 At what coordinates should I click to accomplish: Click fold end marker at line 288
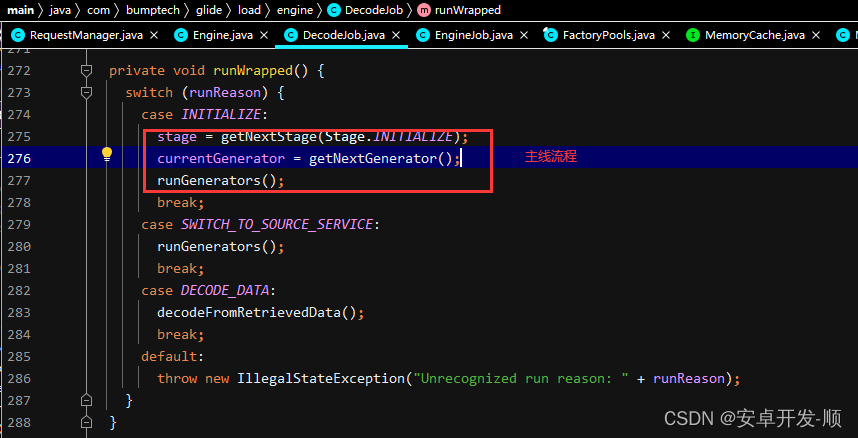[x=86, y=423]
